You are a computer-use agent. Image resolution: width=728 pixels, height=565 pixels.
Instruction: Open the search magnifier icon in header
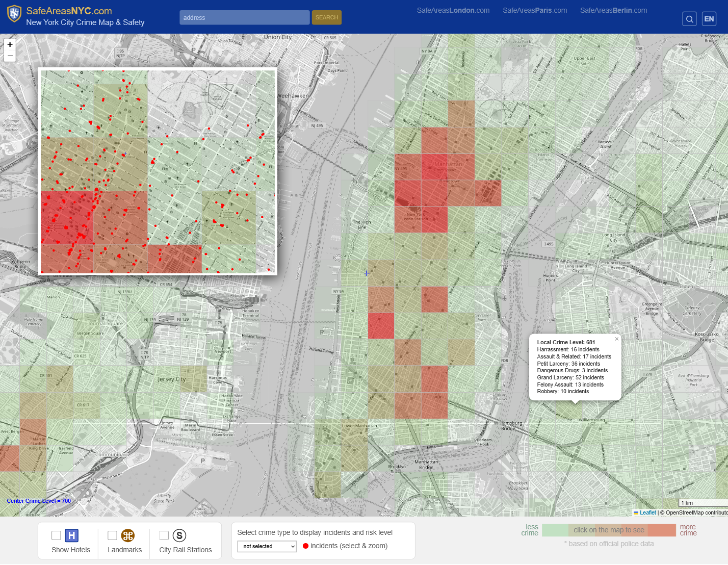click(689, 19)
